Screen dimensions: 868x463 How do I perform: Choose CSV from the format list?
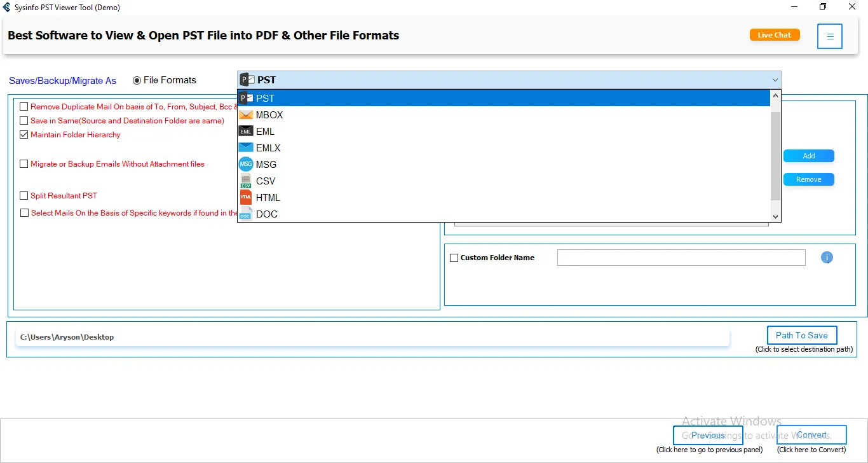click(503, 181)
